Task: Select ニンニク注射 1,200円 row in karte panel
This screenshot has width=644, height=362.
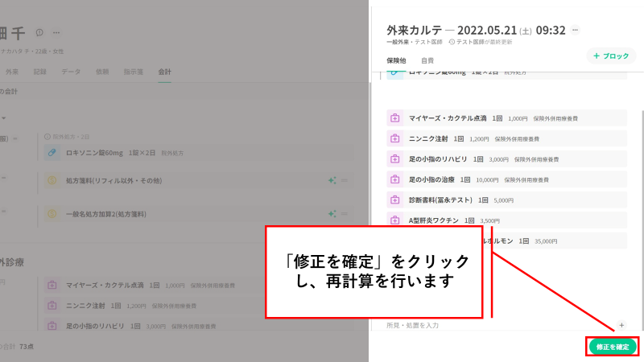Action: tap(507, 138)
